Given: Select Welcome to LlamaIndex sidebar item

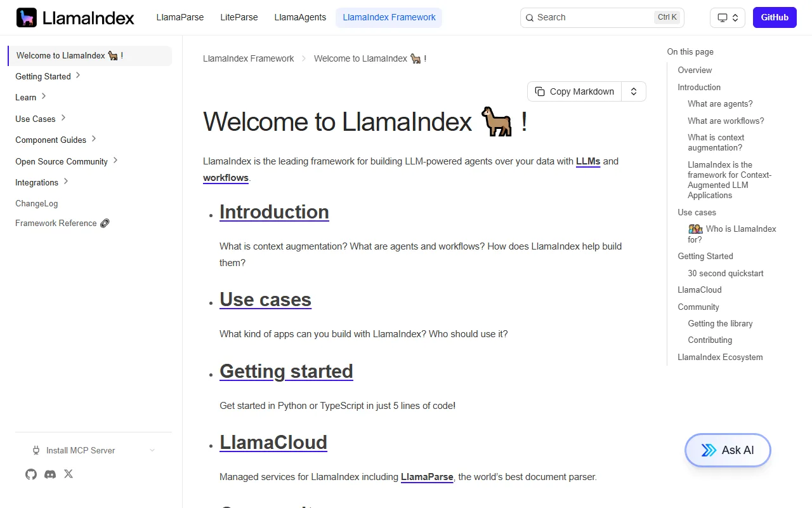Looking at the screenshot, I should [x=89, y=56].
